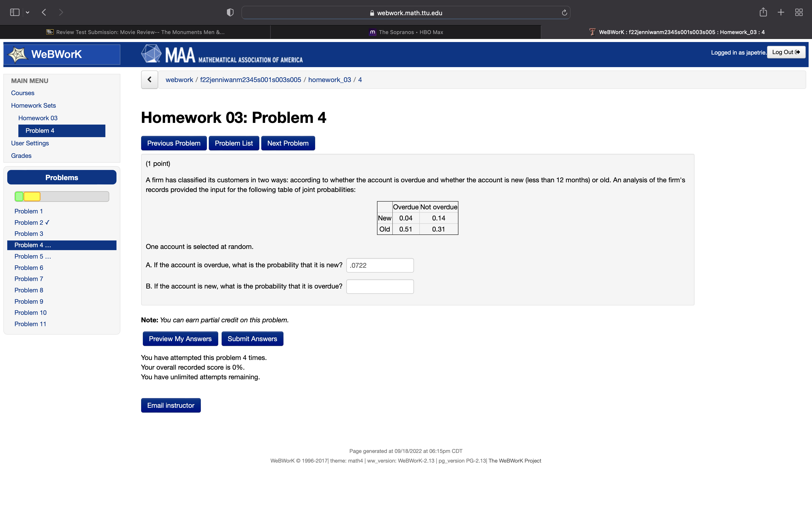This screenshot has width=812, height=507.
Task: Click the answer field containing .0722
Action: [x=380, y=265]
